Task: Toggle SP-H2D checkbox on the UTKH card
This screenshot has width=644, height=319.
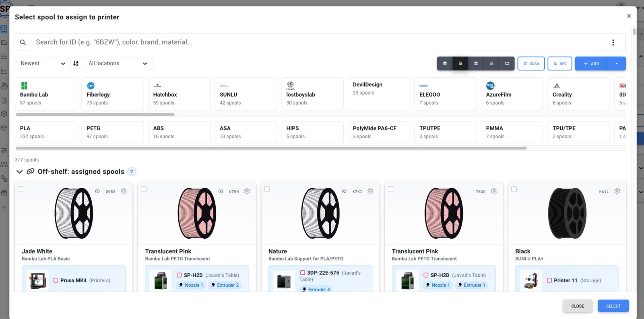Action: click(180, 275)
